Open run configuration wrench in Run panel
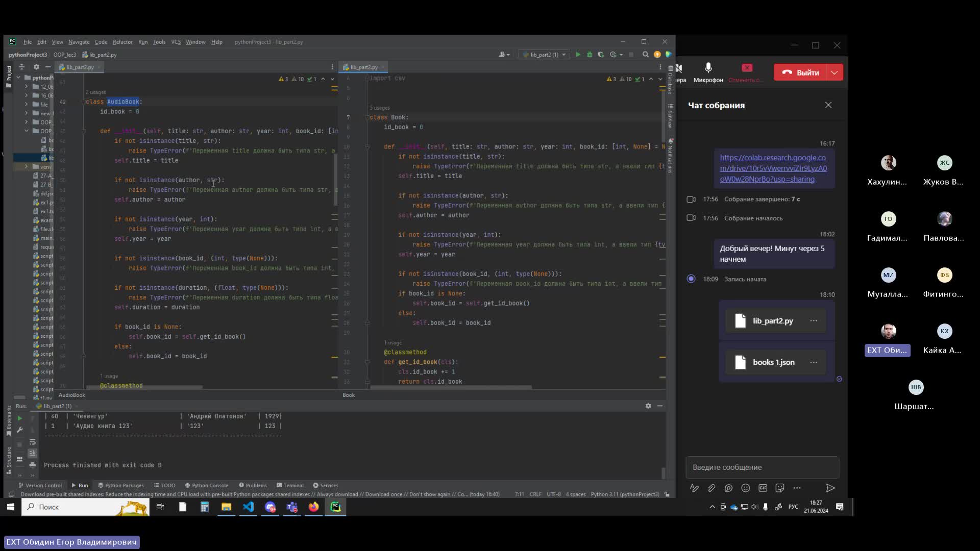The height and width of the screenshot is (551, 980). tap(19, 430)
